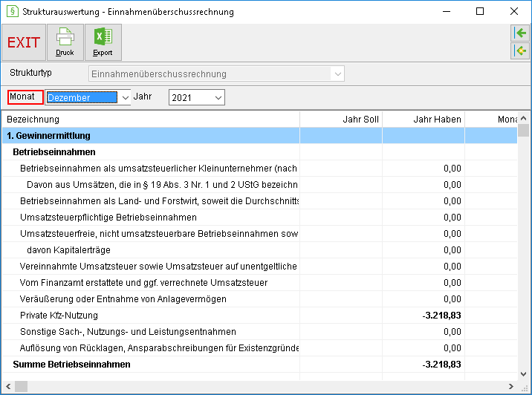The width and height of the screenshot is (532, 395).
Task: Select 'Betriebseinnahmen als Land- und Forstwirt' row
Action: 259,201
